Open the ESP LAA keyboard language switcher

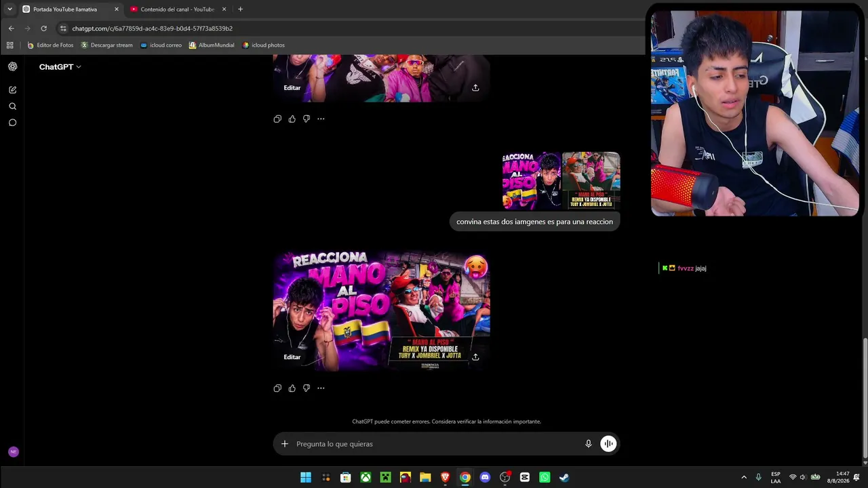[776, 477]
